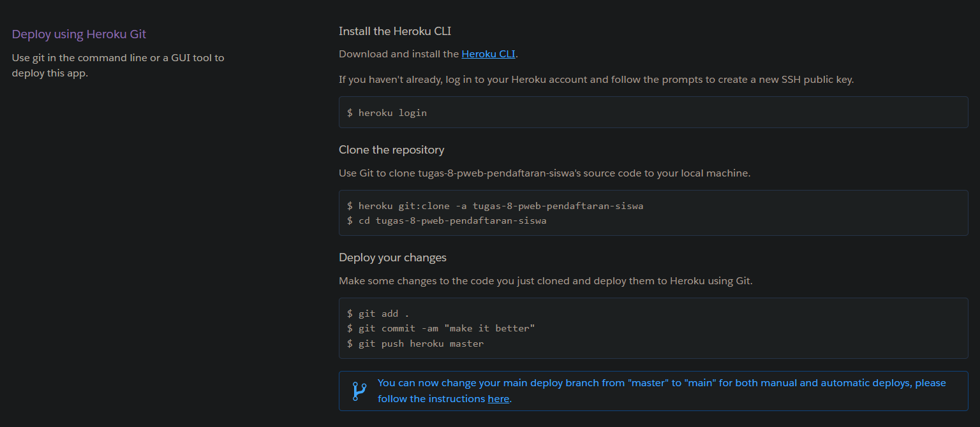Viewport: 980px width, 427px height.
Task: Click the git commit -am command line
Action: 441,328
